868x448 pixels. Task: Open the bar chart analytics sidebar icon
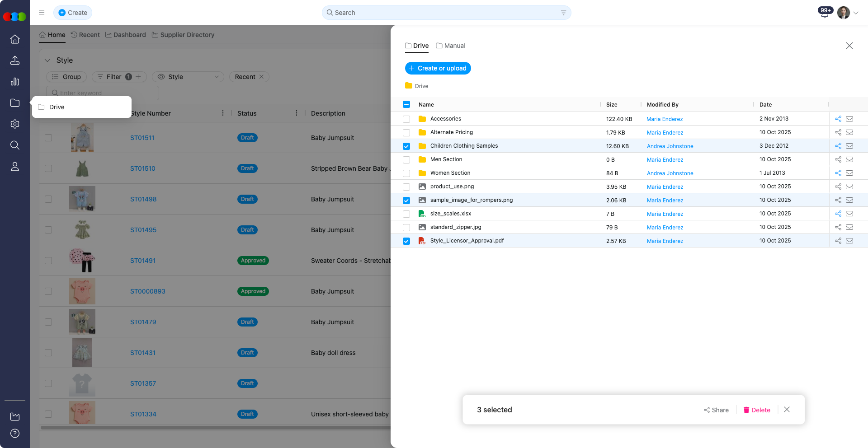pyautogui.click(x=15, y=82)
